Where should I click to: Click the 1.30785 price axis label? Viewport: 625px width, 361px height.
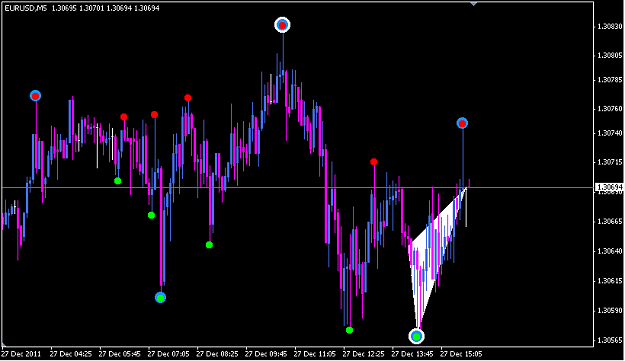click(x=609, y=80)
